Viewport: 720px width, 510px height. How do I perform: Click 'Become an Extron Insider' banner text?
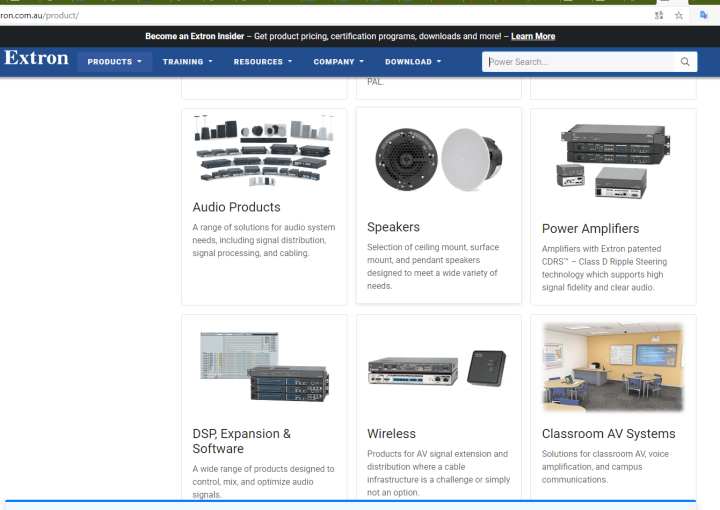195,36
